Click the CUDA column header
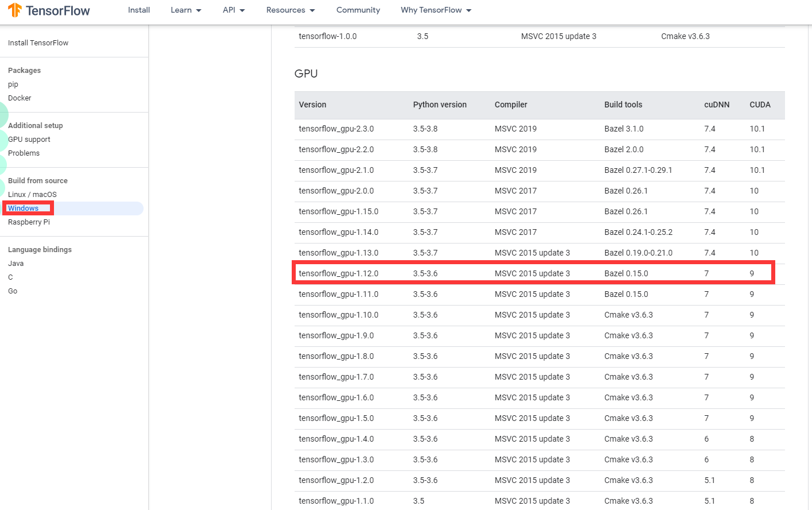Image resolution: width=812 pixels, height=510 pixels. 760,105
